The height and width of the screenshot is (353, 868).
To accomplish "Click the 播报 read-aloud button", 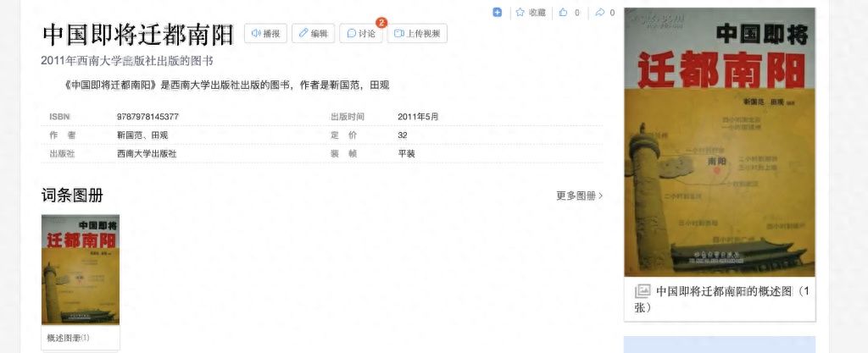I will click(265, 33).
